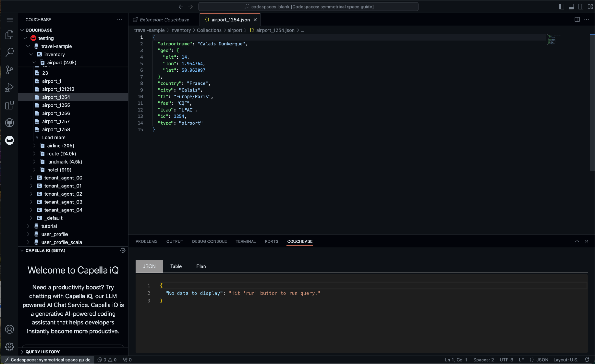Image resolution: width=595 pixels, height=364 pixels.
Task: Open the Source Control view icon
Action: pyautogui.click(x=10, y=70)
